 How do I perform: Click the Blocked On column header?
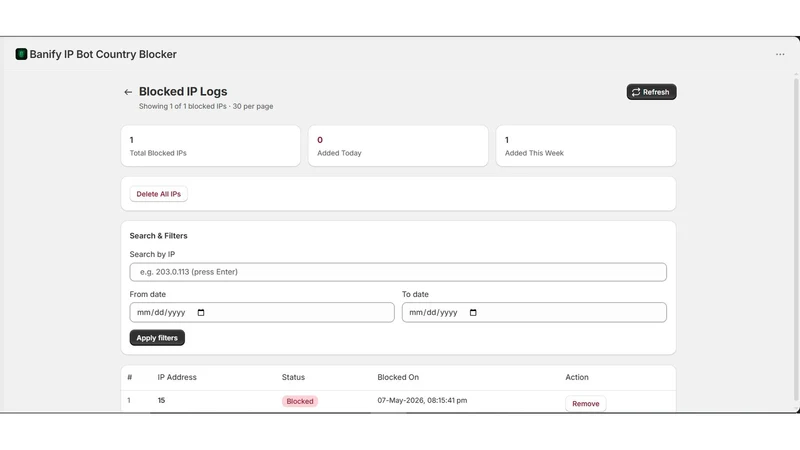click(398, 377)
